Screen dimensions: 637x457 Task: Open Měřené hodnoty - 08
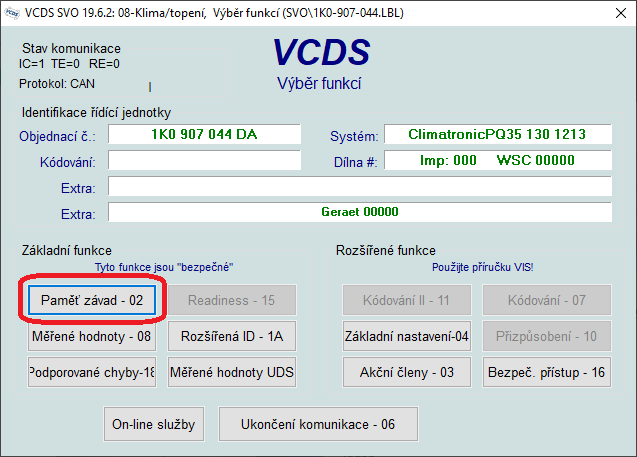coord(92,336)
